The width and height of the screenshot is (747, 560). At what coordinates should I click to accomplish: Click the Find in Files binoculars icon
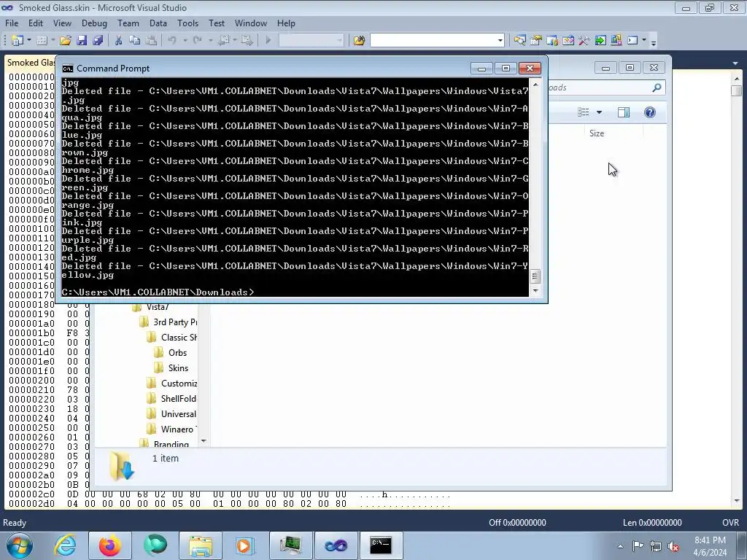point(359,41)
